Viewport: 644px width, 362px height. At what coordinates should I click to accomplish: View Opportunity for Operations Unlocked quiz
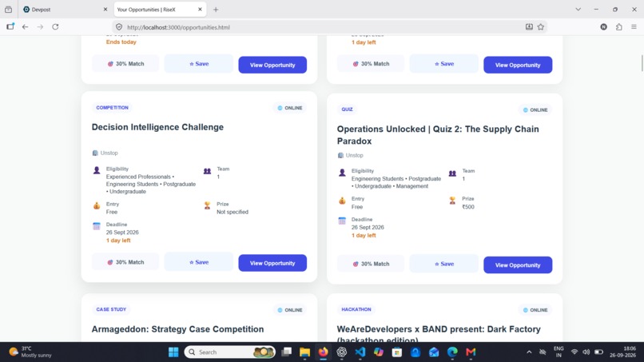point(518,265)
